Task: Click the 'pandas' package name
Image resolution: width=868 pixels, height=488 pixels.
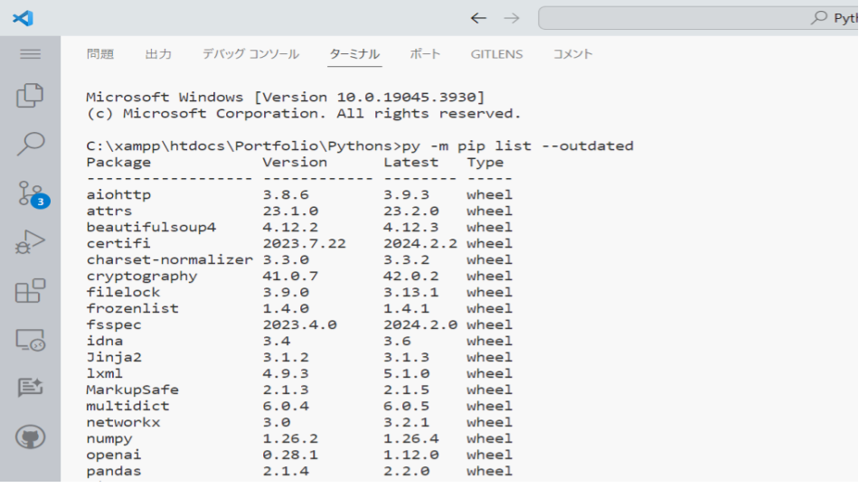Action: pyautogui.click(x=114, y=471)
